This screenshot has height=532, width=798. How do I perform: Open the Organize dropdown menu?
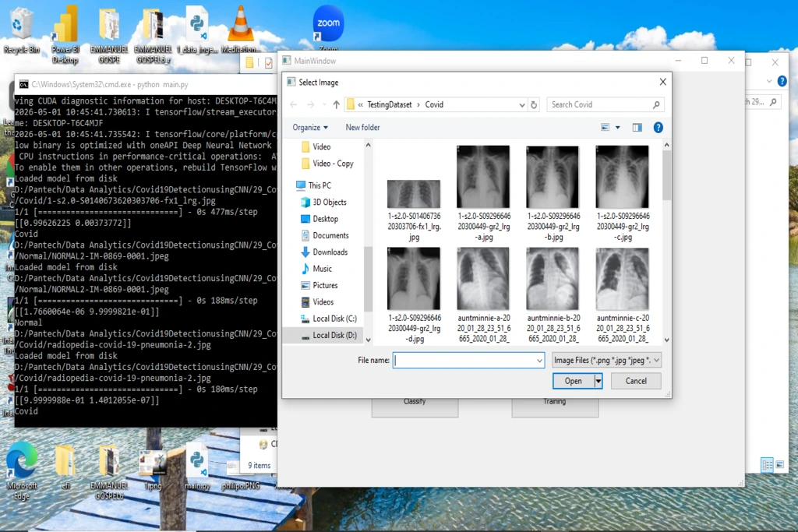[310, 128]
